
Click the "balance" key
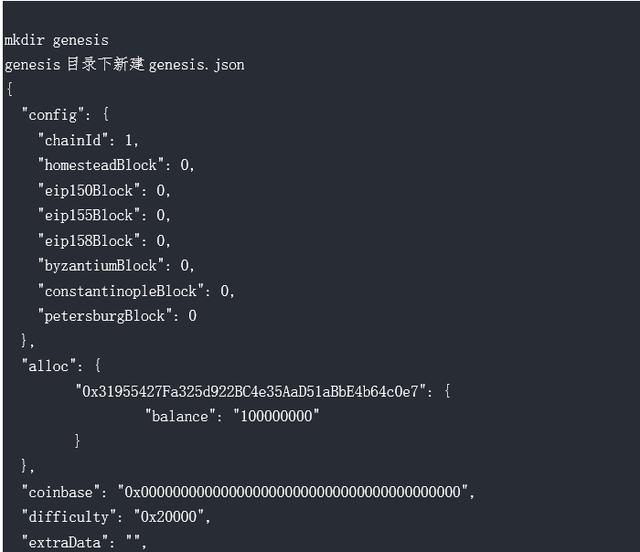click(181, 416)
